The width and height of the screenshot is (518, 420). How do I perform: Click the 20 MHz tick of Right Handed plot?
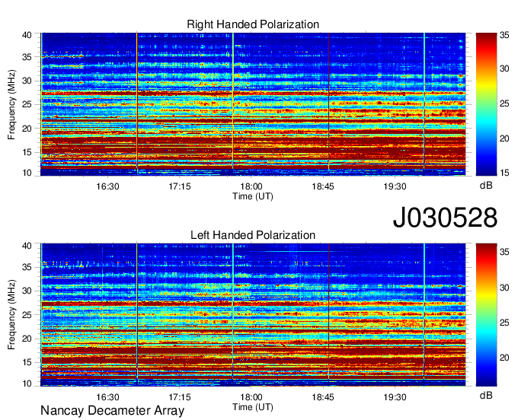(27, 129)
